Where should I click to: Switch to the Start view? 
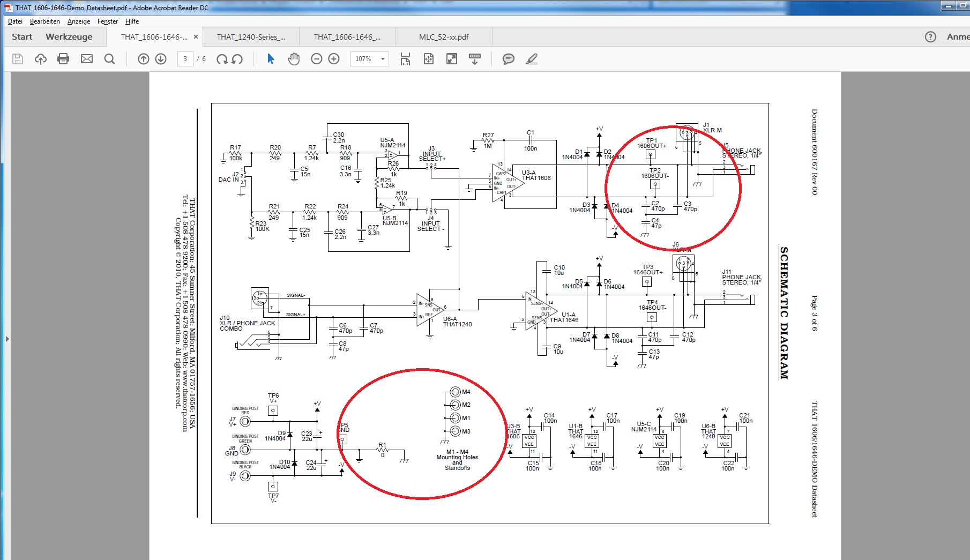tap(22, 37)
